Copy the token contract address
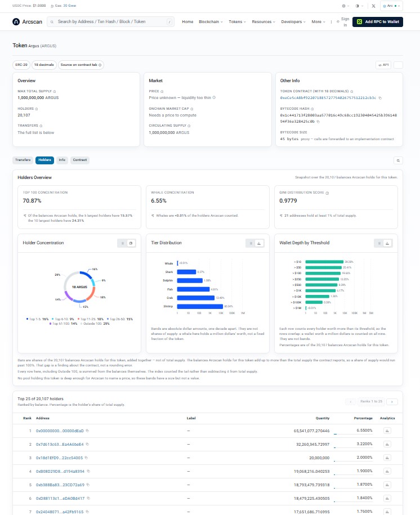Screen dimensions: 420x515 380,98
